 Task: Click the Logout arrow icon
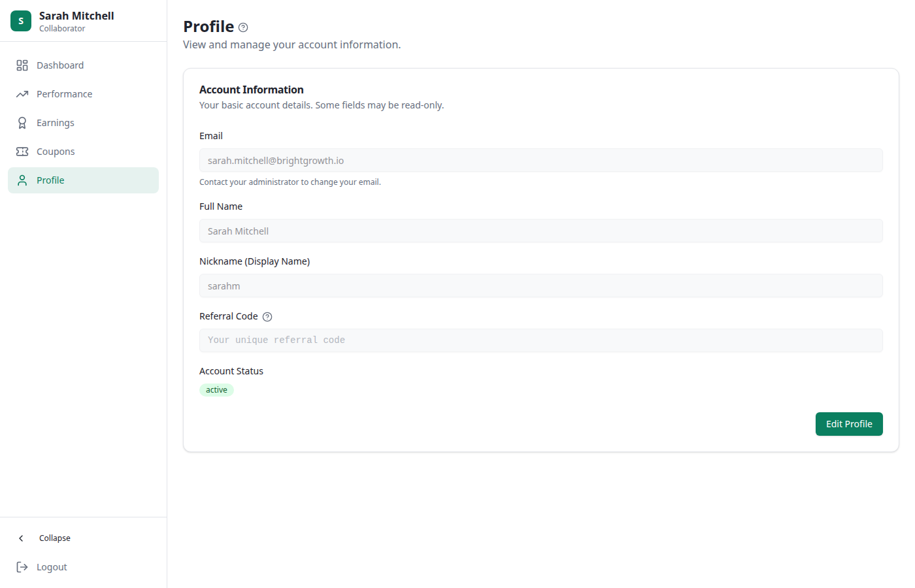click(x=22, y=566)
